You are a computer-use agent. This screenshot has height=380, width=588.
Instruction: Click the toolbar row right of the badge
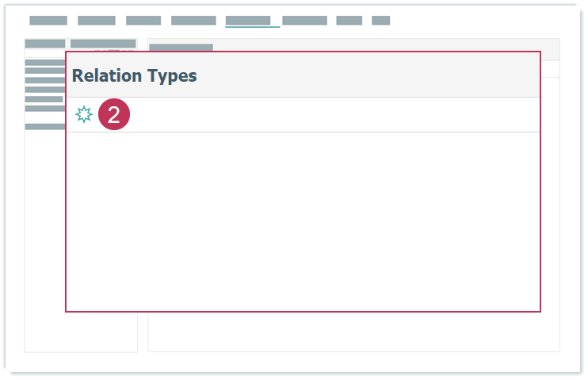pos(333,115)
